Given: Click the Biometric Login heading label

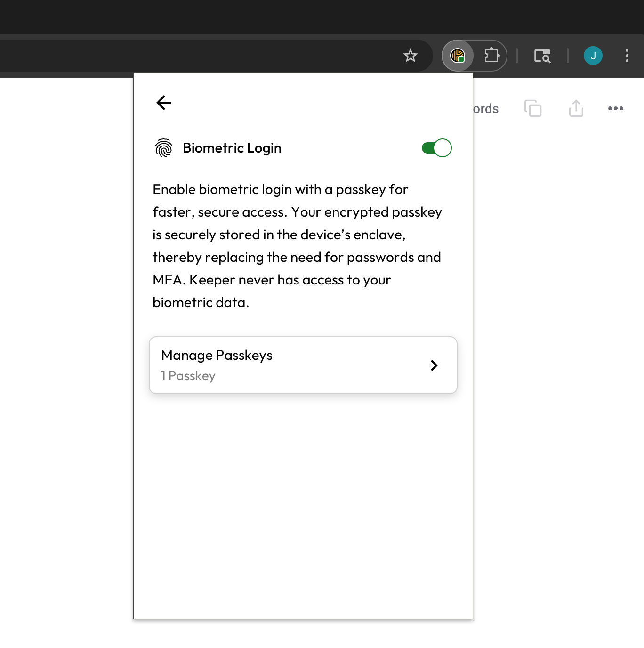Looking at the screenshot, I should click(232, 148).
